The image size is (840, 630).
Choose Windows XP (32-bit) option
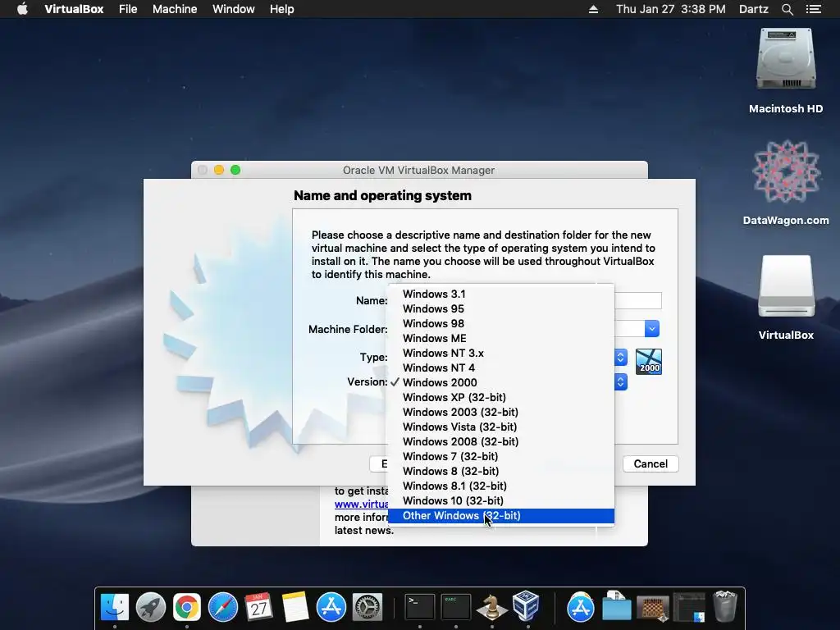tap(501, 397)
